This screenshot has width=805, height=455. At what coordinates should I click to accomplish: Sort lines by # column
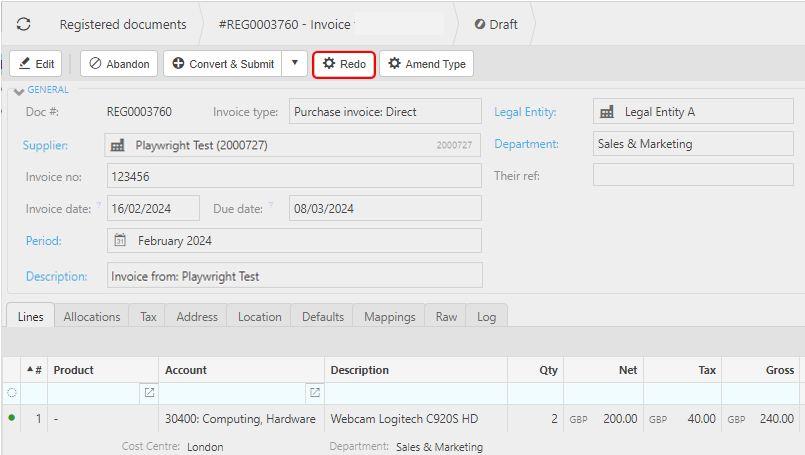[34, 370]
